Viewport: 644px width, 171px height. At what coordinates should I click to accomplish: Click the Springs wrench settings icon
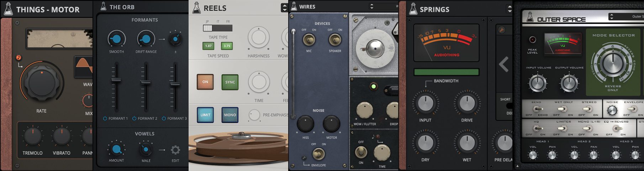click(502, 30)
